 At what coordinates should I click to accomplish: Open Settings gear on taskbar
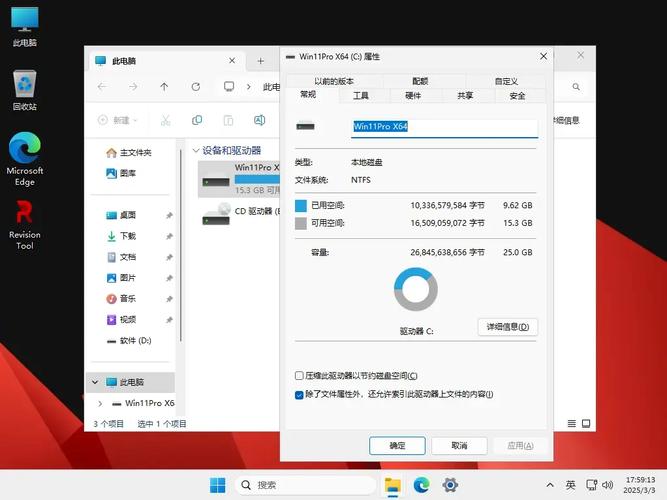450,485
